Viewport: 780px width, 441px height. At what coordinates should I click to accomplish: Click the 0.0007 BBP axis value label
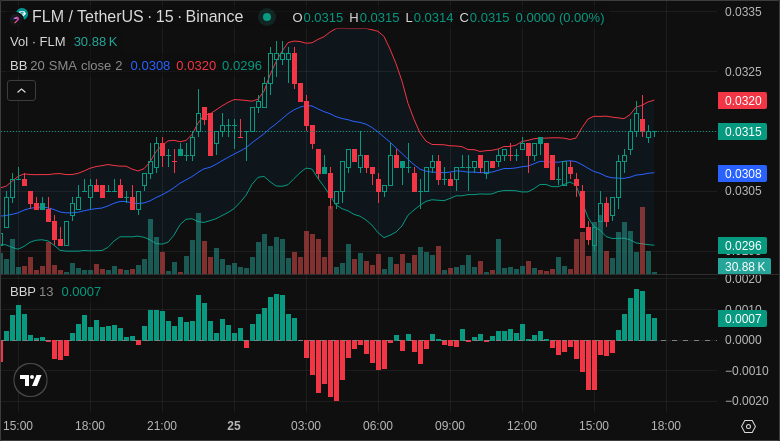(742, 319)
